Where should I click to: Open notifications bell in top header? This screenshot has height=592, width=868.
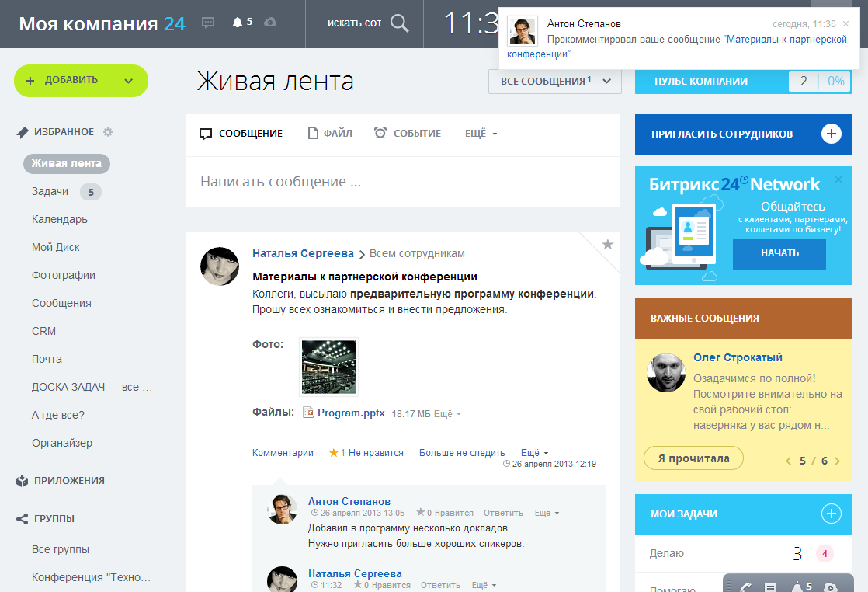click(238, 23)
